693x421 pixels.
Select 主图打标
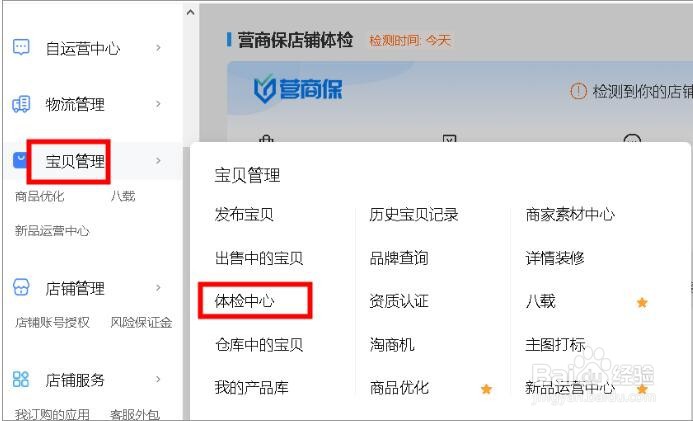pos(555,345)
